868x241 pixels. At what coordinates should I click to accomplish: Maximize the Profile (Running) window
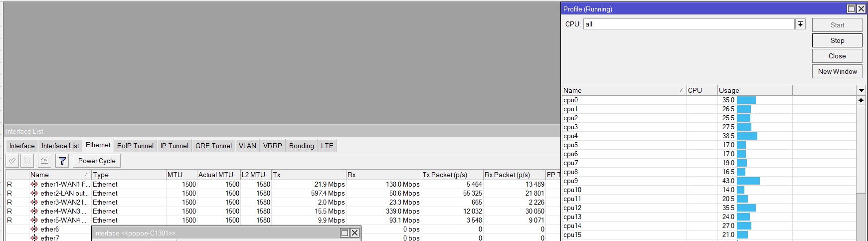[851, 9]
